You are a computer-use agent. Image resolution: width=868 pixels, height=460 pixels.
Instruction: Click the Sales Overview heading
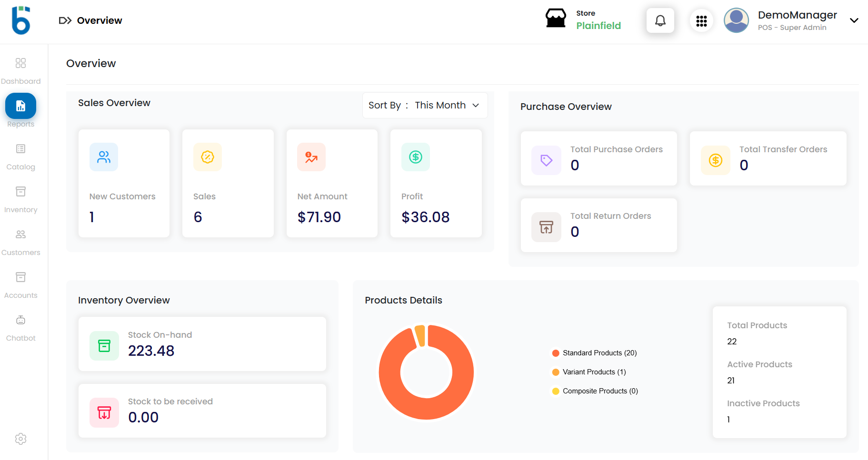(x=114, y=103)
